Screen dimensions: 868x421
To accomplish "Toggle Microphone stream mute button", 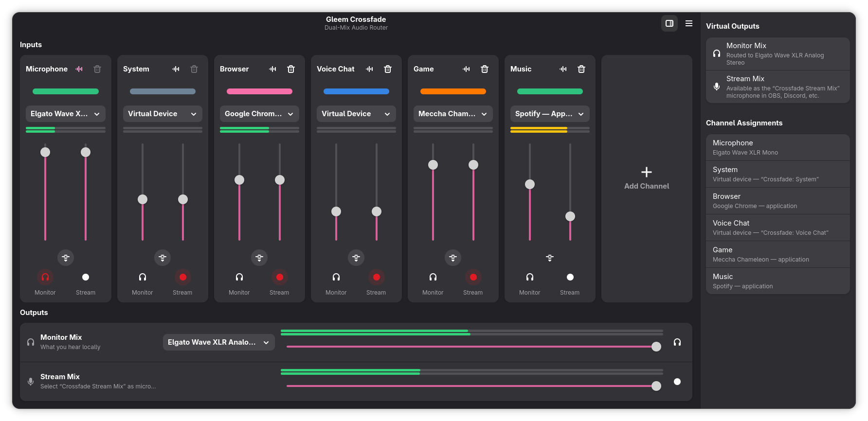I will pyautogui.click(x=86, y=277).
